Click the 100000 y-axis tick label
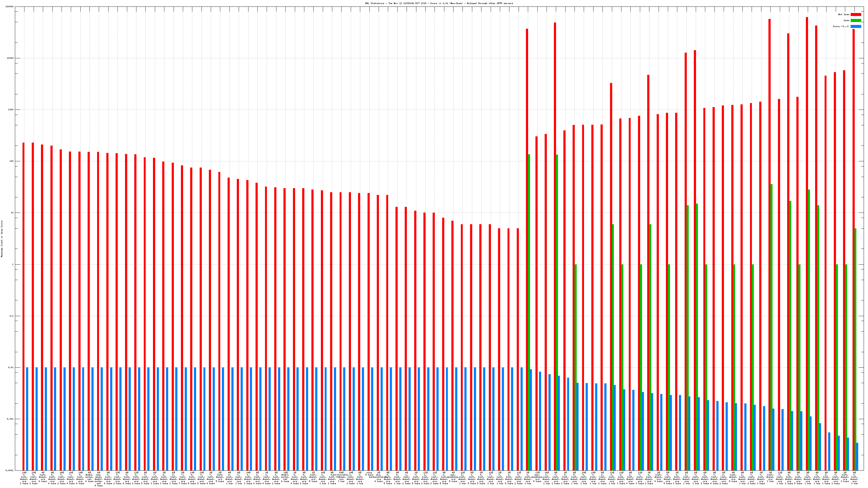The height and width of the screenshot is (488, 868). coord(10,7)
